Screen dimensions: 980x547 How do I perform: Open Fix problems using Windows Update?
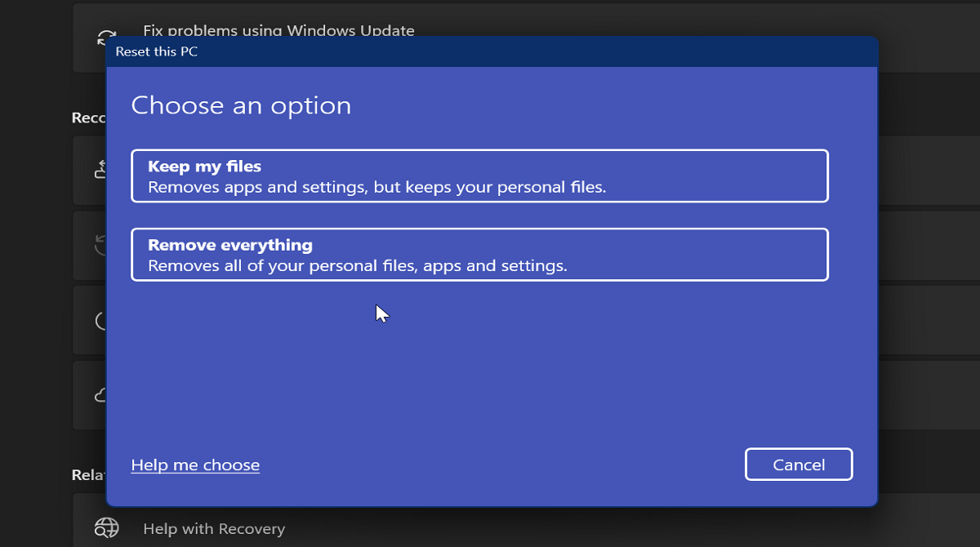(278, 30)
